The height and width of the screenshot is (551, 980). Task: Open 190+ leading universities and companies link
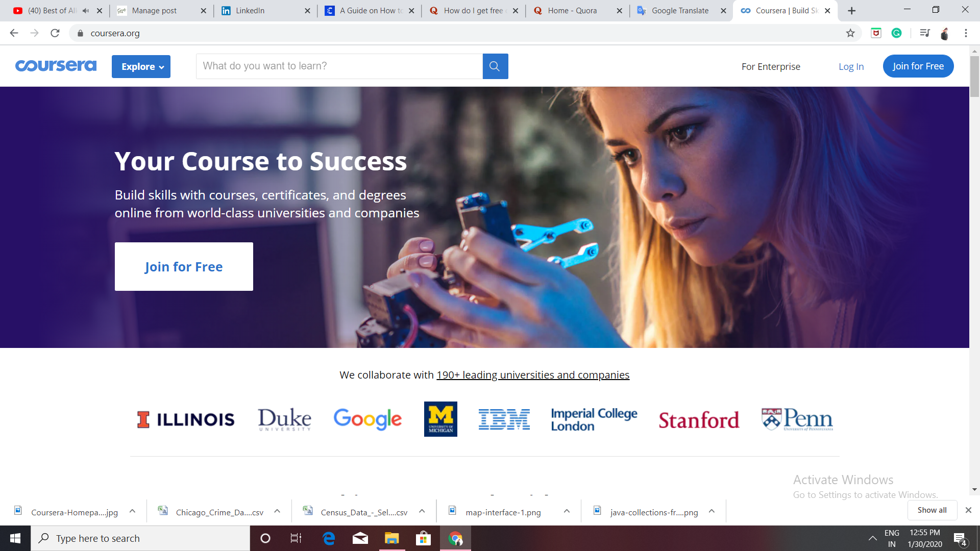click(x=533, y=375)
